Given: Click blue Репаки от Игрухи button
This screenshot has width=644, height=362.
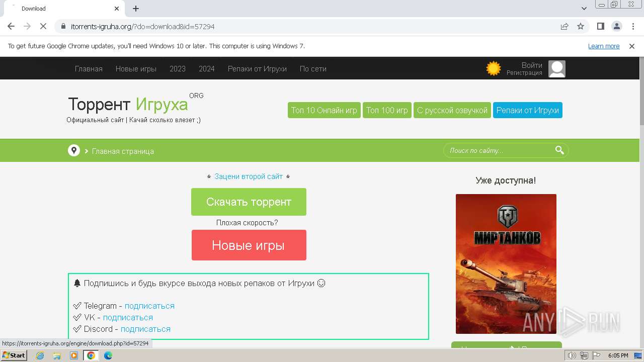Looking at the screenshot, I should coord(528,110).
